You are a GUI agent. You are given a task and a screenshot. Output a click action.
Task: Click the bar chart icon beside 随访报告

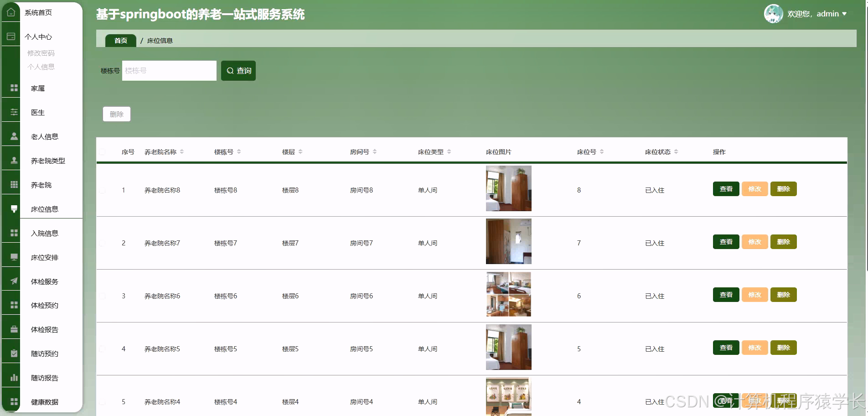pyautogui.click(x=14, y=378)
